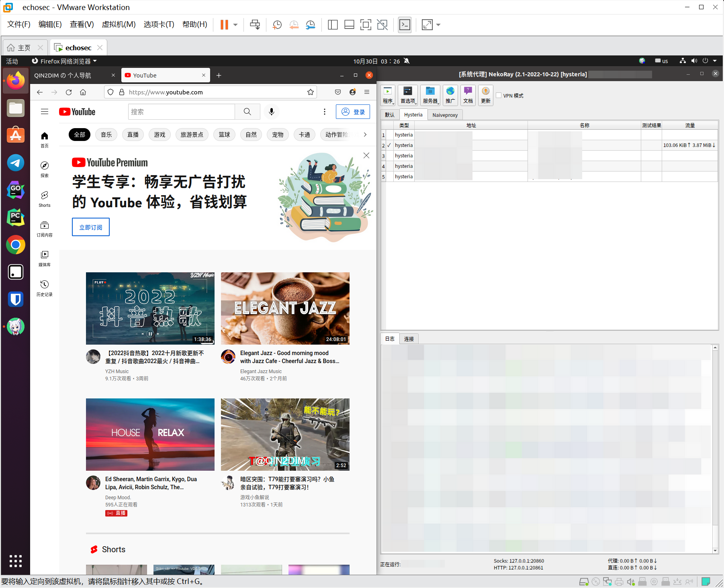Suspend the VM with the pause toolbar icon
Screen dimensions: 724x588
click(224, 24)
